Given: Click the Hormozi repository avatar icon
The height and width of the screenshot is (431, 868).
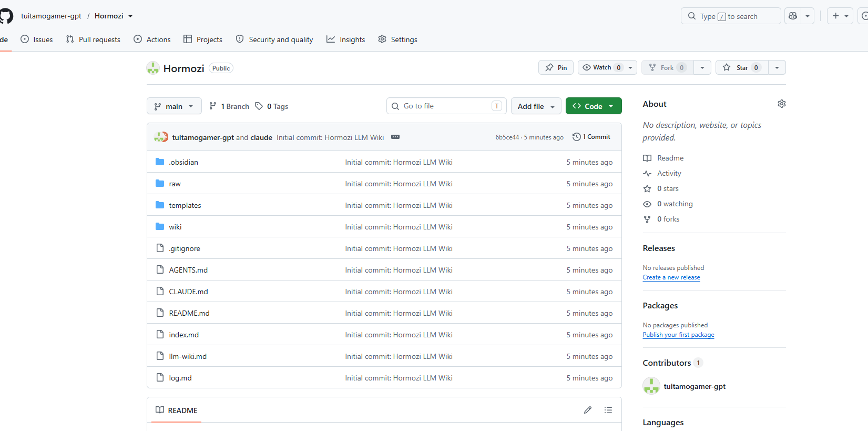Looking at the screenshot, I should [x=153, y=68].
